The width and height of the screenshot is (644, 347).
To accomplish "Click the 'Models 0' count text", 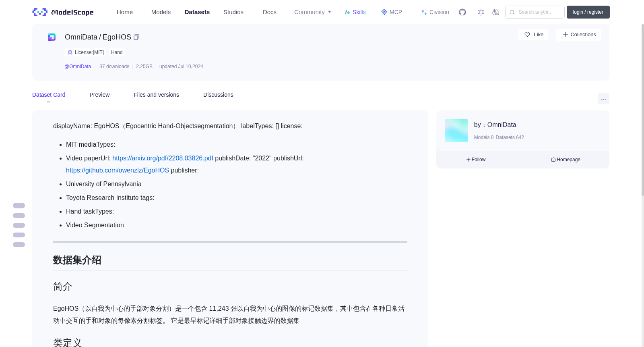I will [484, 137].
